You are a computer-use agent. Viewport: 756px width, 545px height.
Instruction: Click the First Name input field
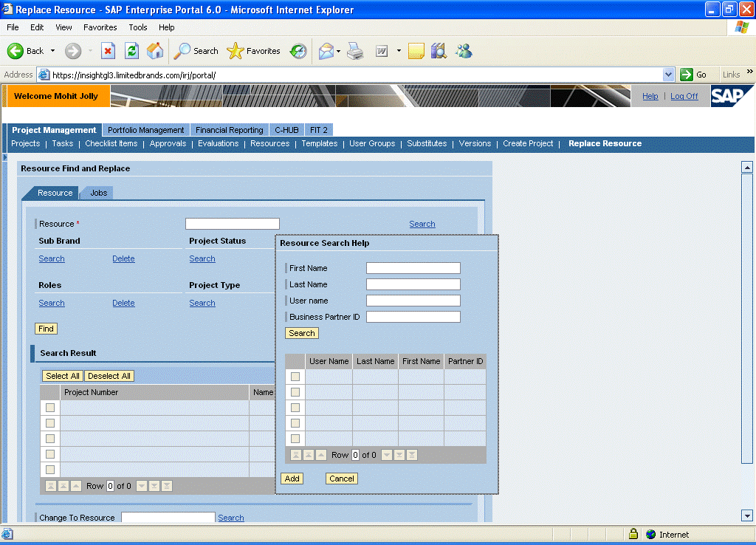click(x=413, y=268)
